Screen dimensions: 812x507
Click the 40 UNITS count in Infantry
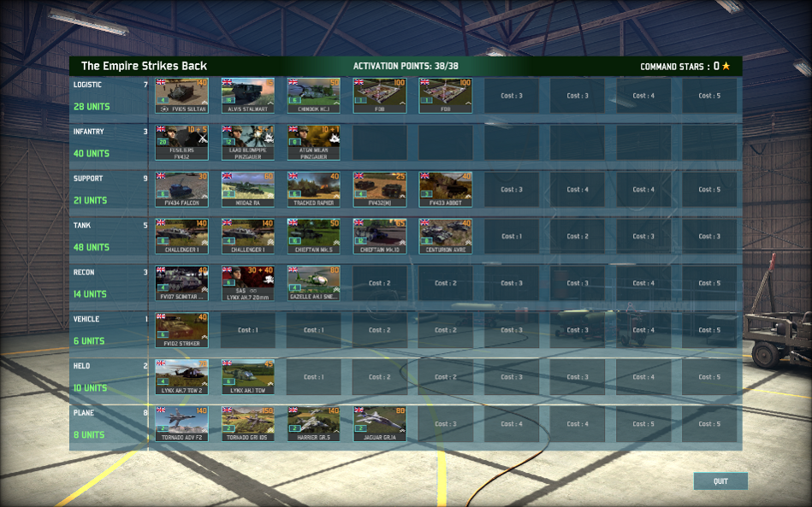coord(92,154)
